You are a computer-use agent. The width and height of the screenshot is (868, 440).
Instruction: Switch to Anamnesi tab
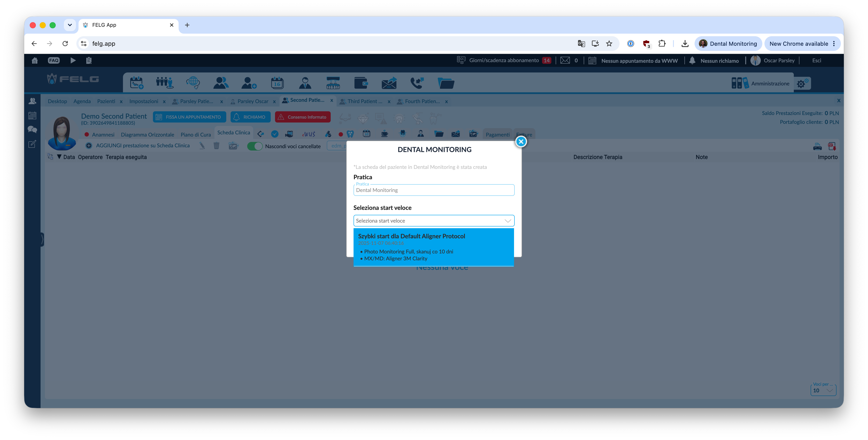click(x=103, y=134)
